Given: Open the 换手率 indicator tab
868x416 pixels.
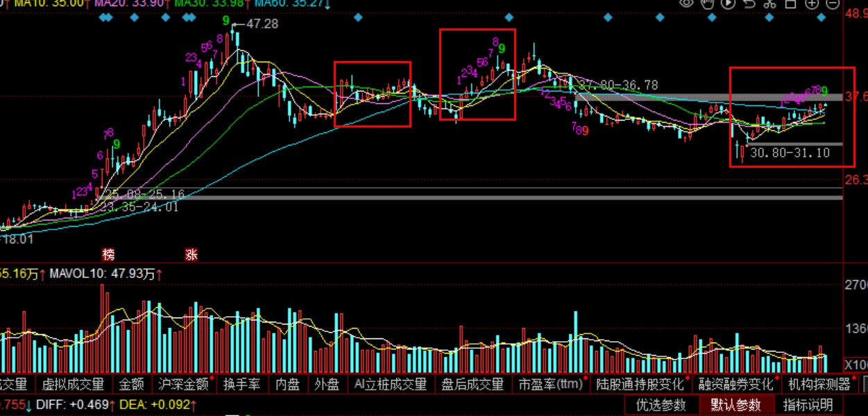Looking at the screenshot, I should tap(241, 383).
